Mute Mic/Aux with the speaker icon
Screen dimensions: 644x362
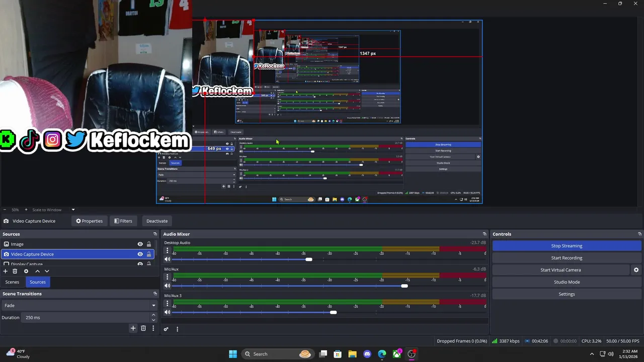(x=168, y=286)
